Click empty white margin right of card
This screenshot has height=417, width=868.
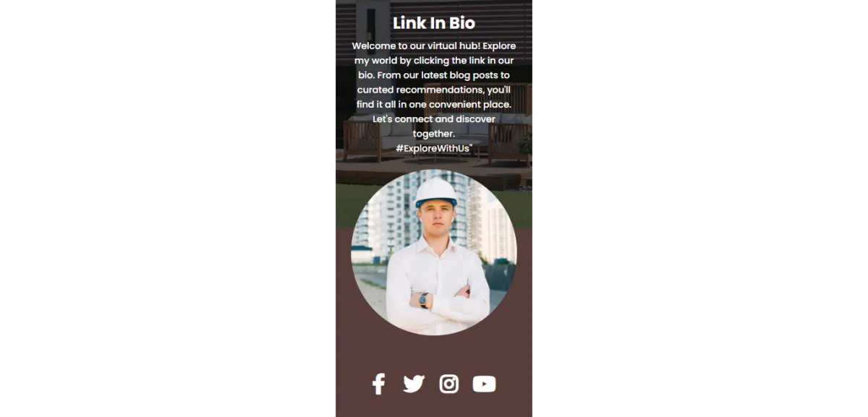[700, 208]
